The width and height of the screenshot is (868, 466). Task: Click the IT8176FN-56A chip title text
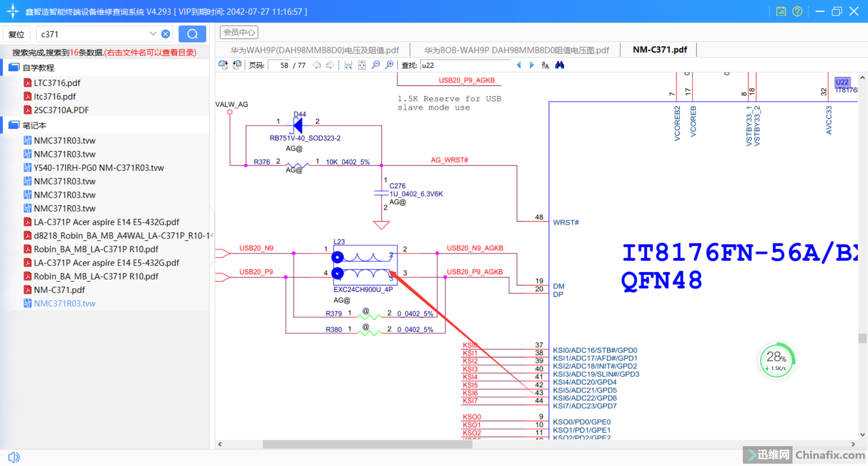tap(740, 252)
